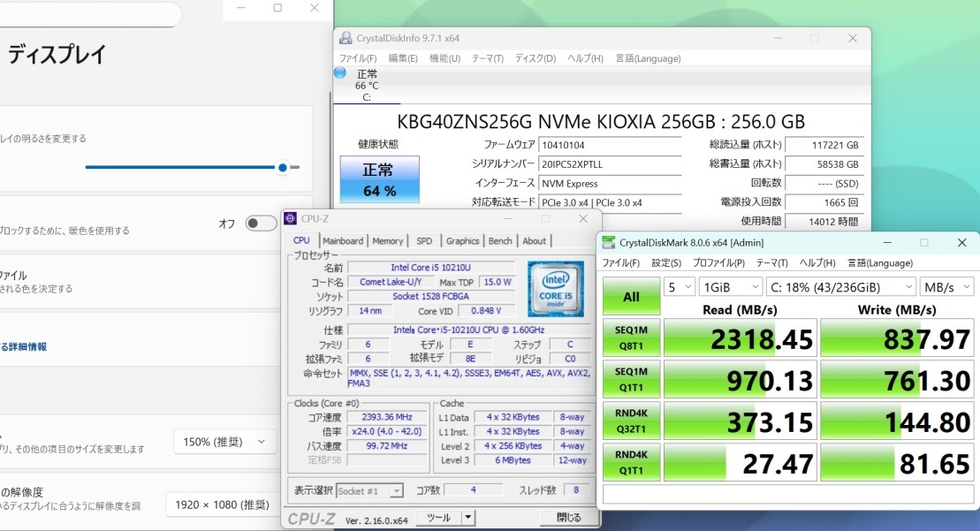Adjust the display brightness slider
This screenshot has height=531, width=980.
point(193,167)
